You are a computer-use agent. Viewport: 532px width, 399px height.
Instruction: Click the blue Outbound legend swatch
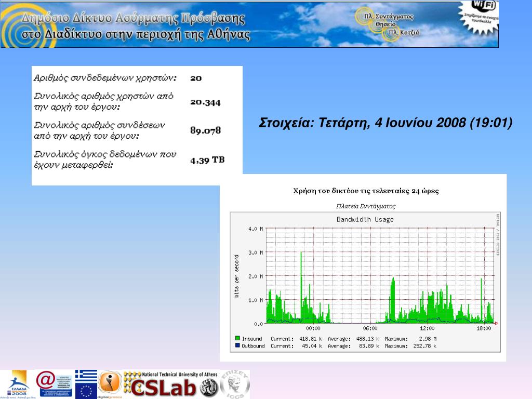click(x=237, y=345)
